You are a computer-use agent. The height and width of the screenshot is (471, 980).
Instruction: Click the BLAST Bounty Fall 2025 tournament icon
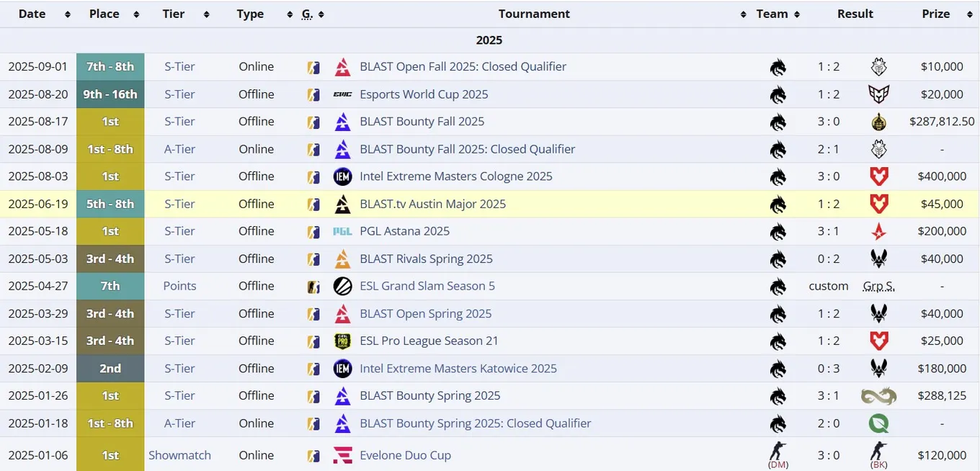point(343,122)
